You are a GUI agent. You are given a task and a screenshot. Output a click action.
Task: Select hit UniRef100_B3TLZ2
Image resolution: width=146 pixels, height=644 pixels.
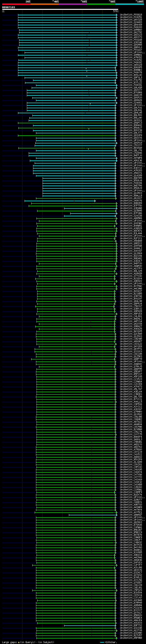(131, 82)
